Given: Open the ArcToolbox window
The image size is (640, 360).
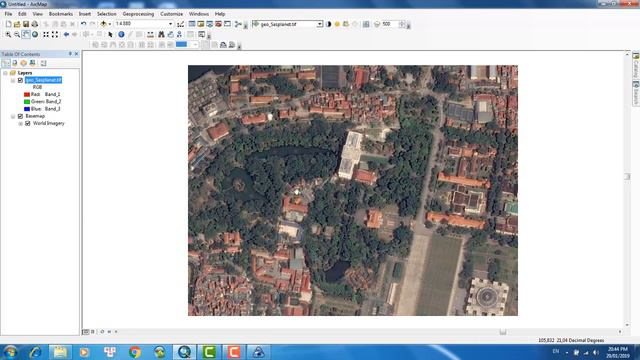Looking at the screenshot, I should 219,24.
